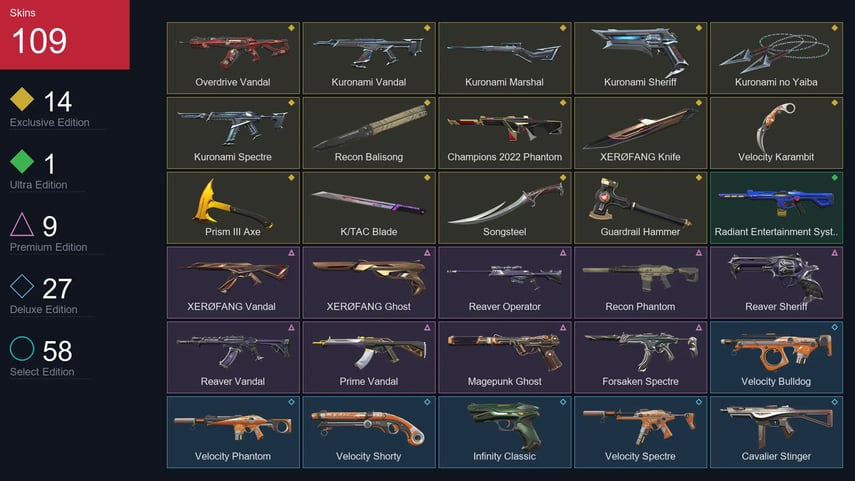This screenshot has width=855, height=481.
Task: Pick the Prism III Axe skin
Action: click(233, 207)
